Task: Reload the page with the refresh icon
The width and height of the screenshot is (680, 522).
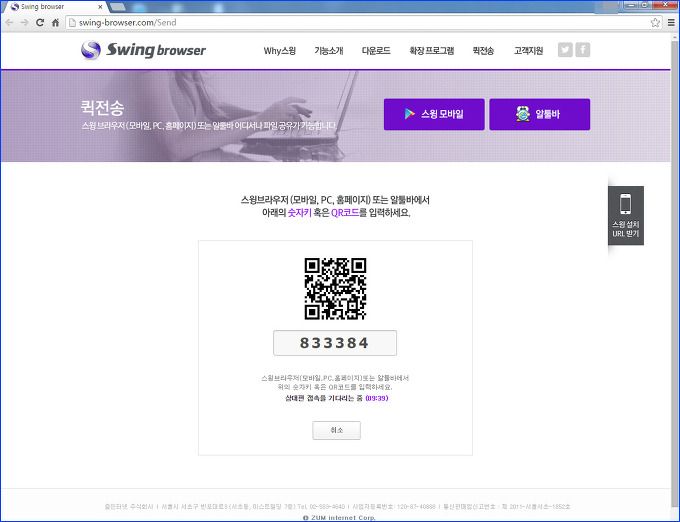Action: click(40, 23)
